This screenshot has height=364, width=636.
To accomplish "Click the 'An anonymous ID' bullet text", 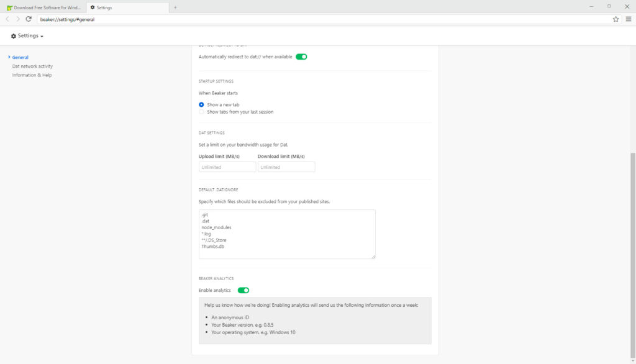I will (x=230, y=317).
